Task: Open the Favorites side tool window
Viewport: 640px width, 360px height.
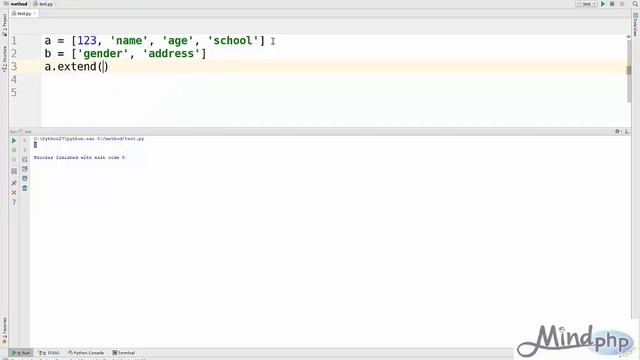Action: point(4,331)
